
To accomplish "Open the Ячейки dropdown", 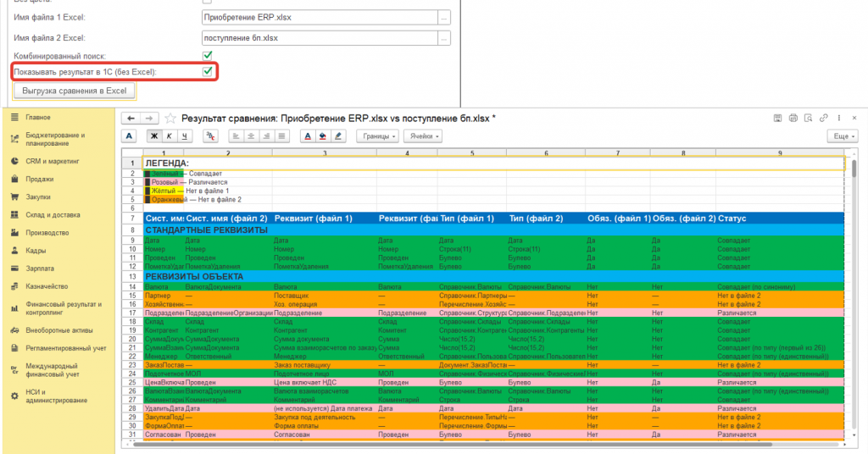I will (x=423, y=136).
